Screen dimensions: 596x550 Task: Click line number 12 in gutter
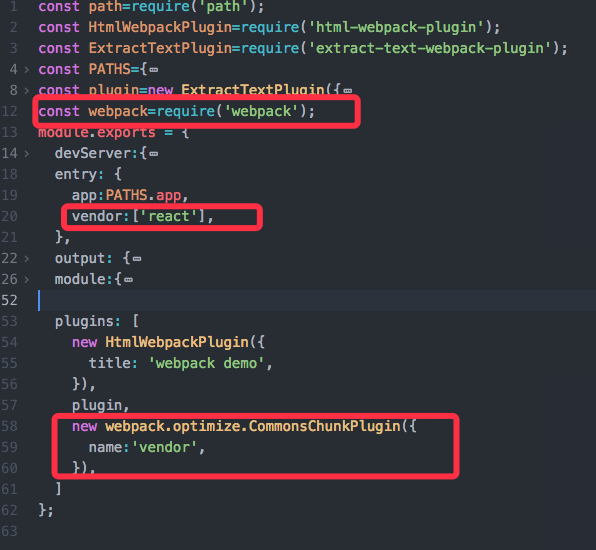(x=10, y=111)
